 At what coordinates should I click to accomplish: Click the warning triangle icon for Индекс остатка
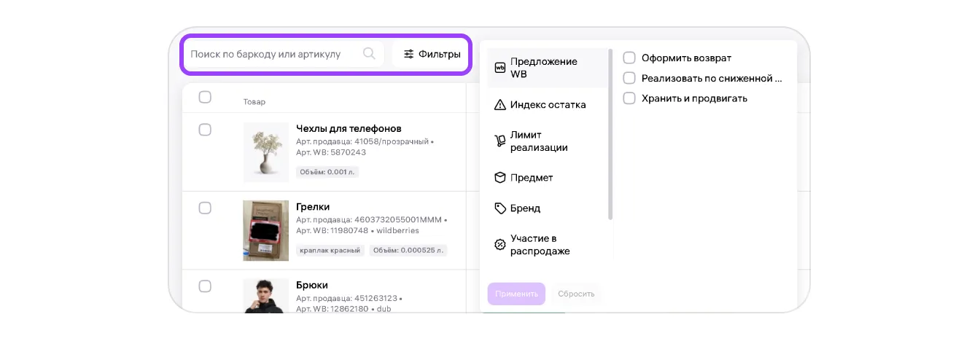500,105
